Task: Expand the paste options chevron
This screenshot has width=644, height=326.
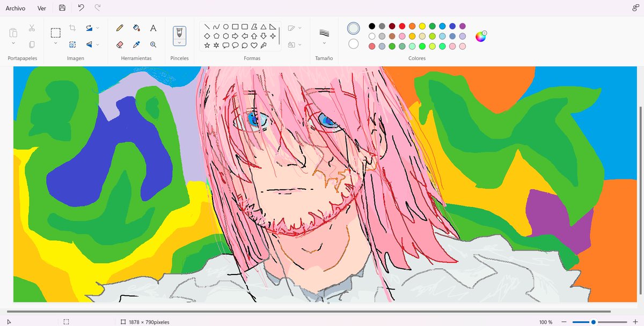Action: (13, 43)
